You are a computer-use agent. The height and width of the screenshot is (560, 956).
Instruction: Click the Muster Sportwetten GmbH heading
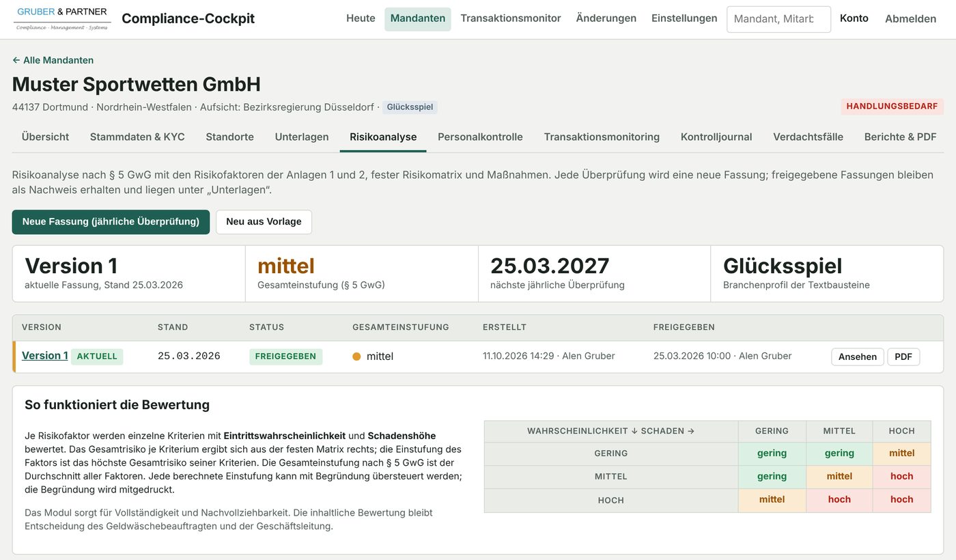tap(137, 85)
